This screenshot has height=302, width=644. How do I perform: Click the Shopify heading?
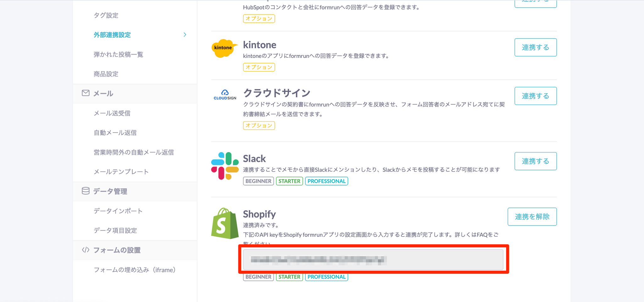[x=259, y=214]
